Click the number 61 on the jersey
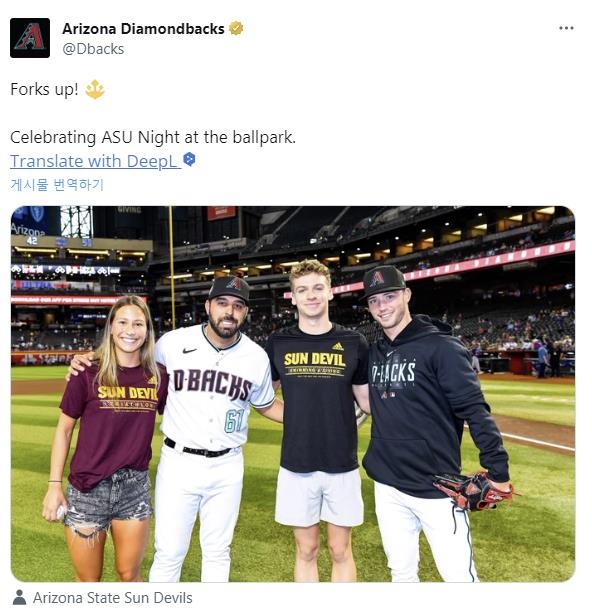The image size is (592, 614). (x=235, y=421)
